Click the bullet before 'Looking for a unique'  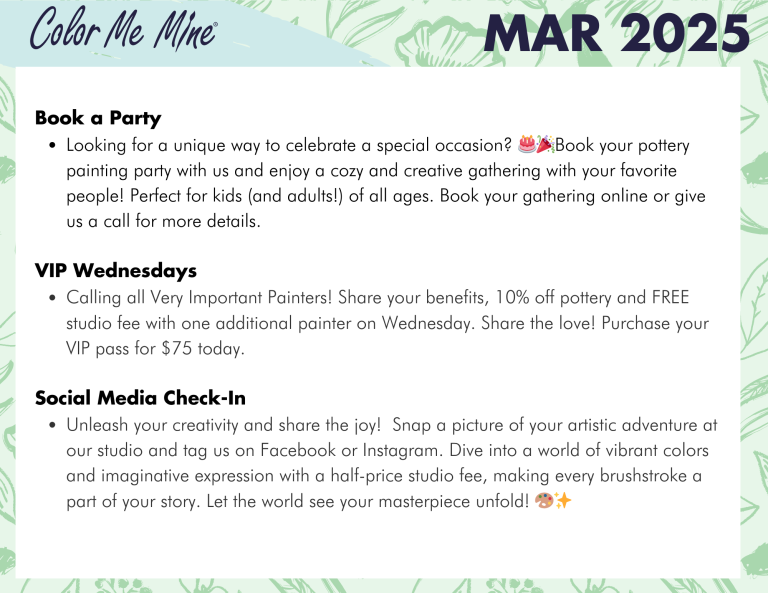click(52, 145)
